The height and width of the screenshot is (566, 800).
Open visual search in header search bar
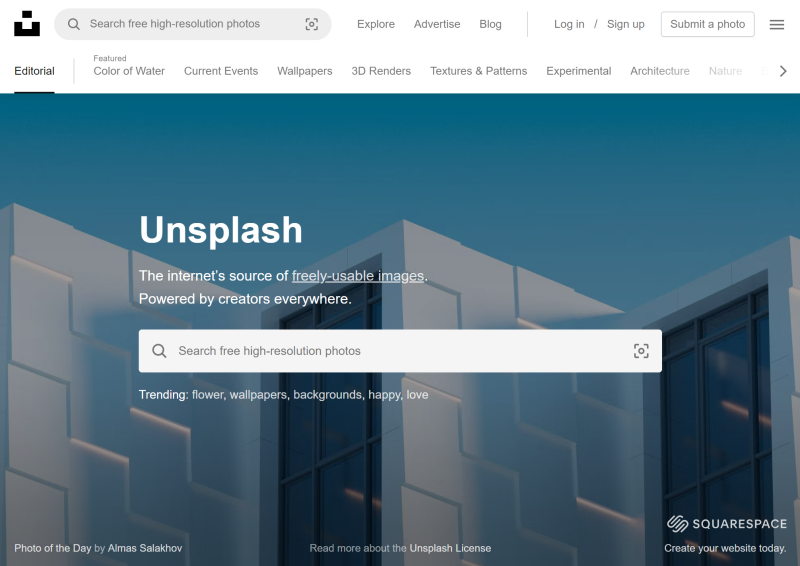311,24
